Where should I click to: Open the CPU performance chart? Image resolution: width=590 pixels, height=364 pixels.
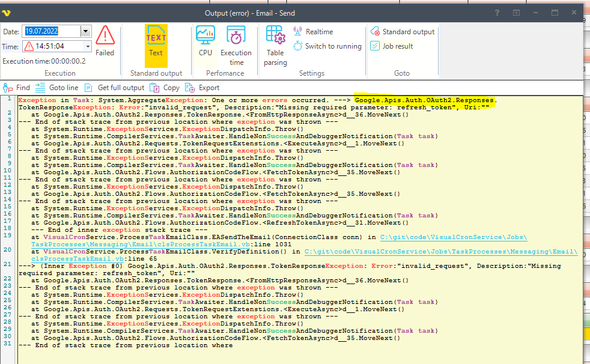[x=205, y=41]
